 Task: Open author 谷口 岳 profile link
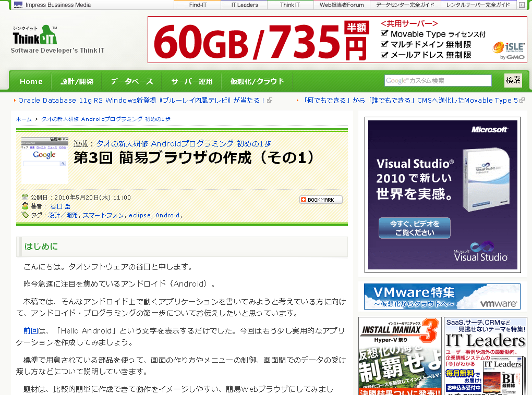[61, 206]
